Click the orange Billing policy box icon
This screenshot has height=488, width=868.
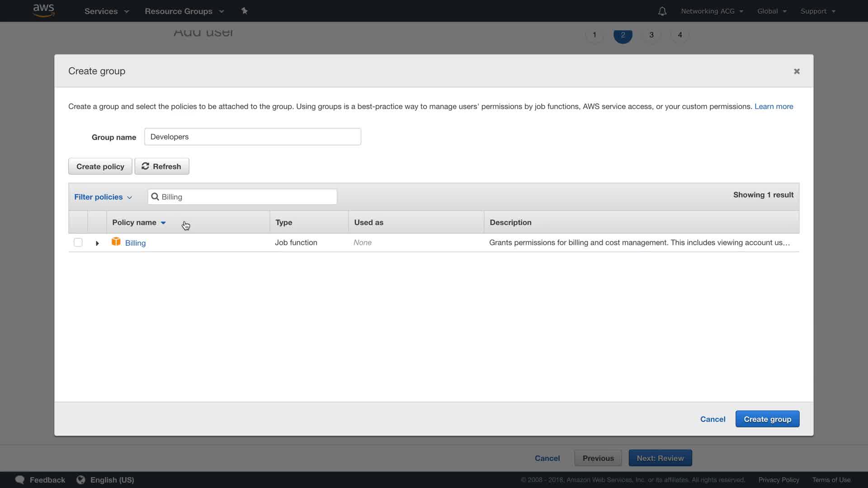116,242
